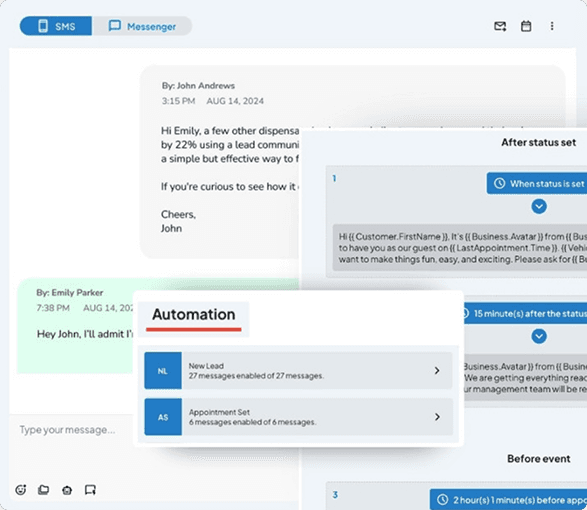Click the chat template icon below message box

coord(90,490)
